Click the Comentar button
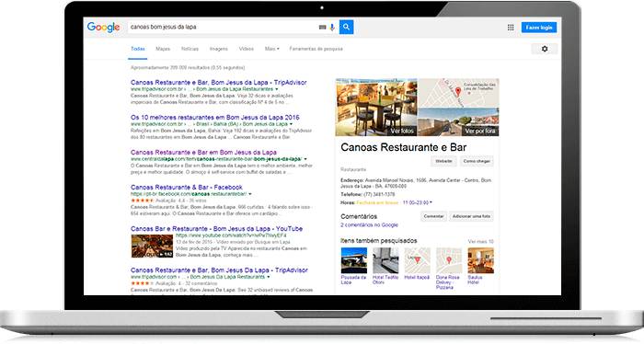The height and width of the screenshot is (344, 644). click(x=433, y=216)
